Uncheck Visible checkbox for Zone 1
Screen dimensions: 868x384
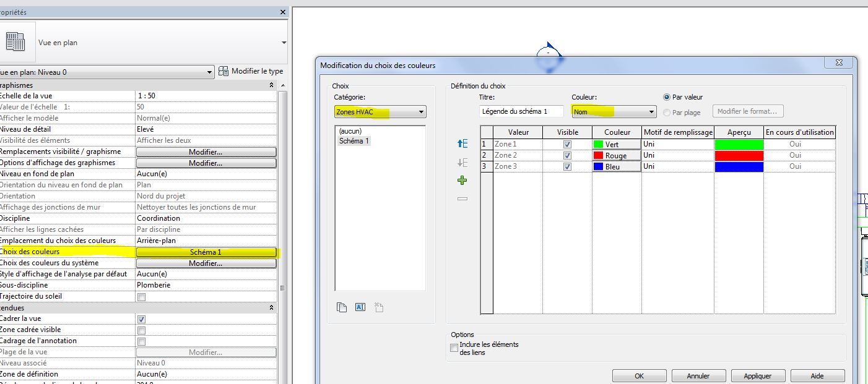pyautogui.click(x=567, y=144)
